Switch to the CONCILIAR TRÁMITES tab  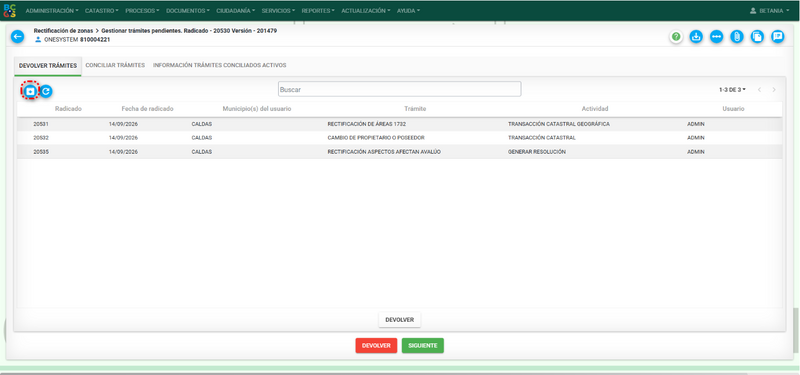coord(115,65)
